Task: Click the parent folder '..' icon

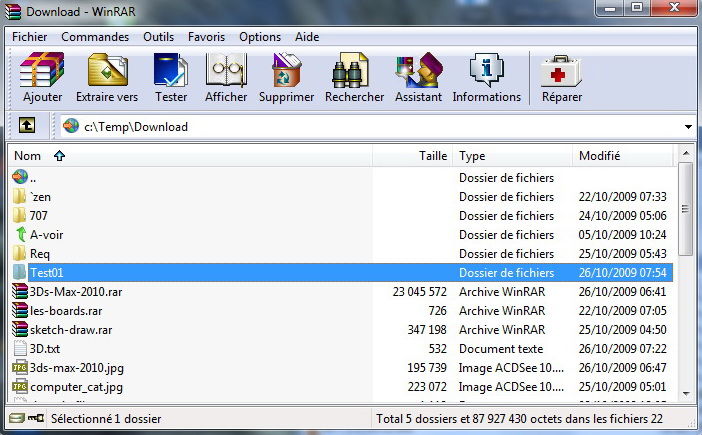Action: click(20, 177)
